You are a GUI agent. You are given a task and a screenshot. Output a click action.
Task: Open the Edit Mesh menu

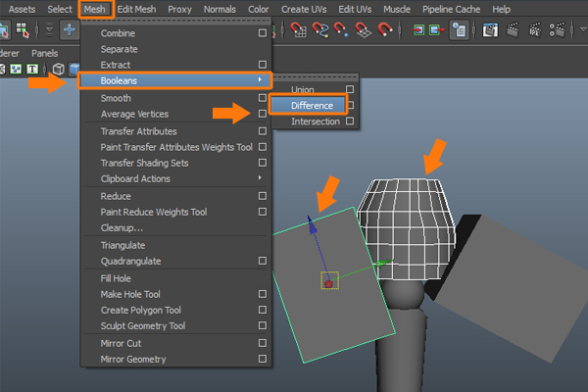click(x=137, y=9)
